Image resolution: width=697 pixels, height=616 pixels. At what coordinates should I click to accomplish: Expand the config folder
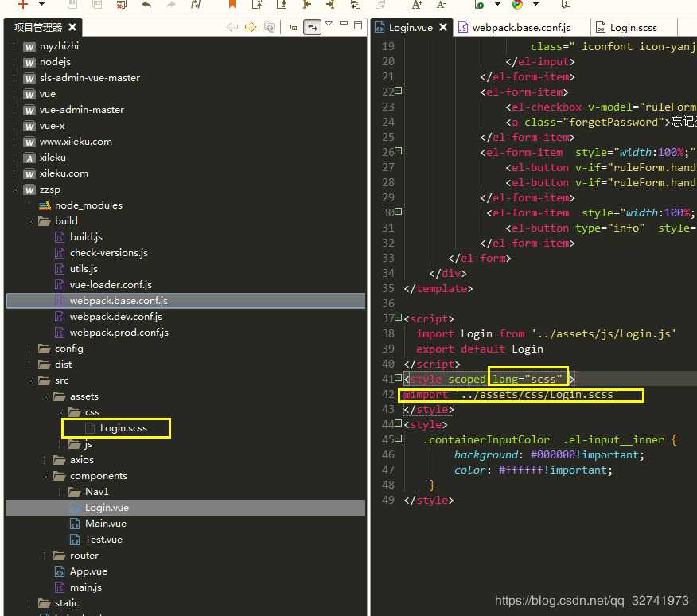31,349
